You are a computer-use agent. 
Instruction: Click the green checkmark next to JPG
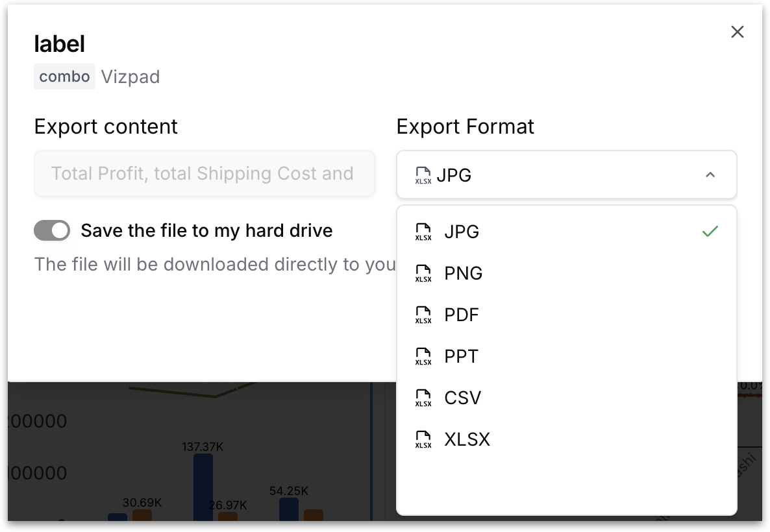(x=710, y=232)
